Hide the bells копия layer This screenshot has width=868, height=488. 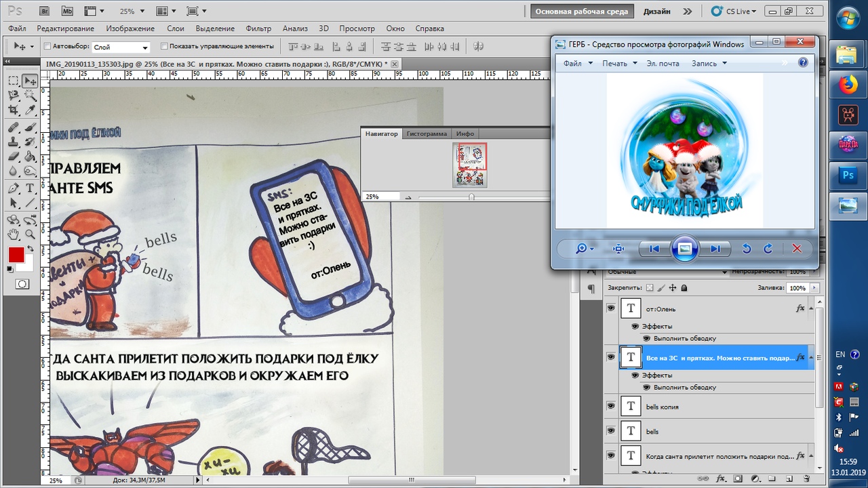click(610, 406)
